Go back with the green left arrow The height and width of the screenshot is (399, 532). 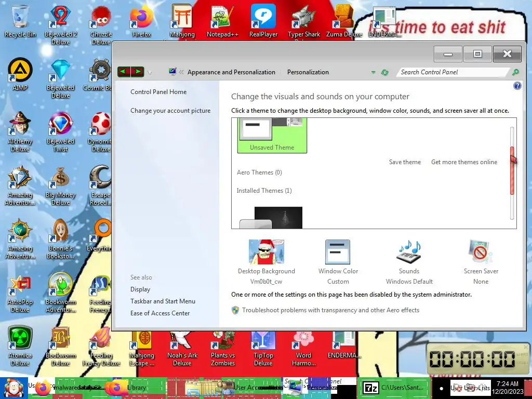coord(124,72)
